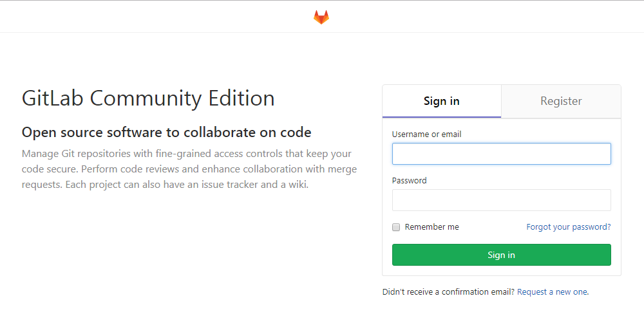Select the Sign in tab
Image resolution: width=644 pixels, height=314 pixels.
442,101
